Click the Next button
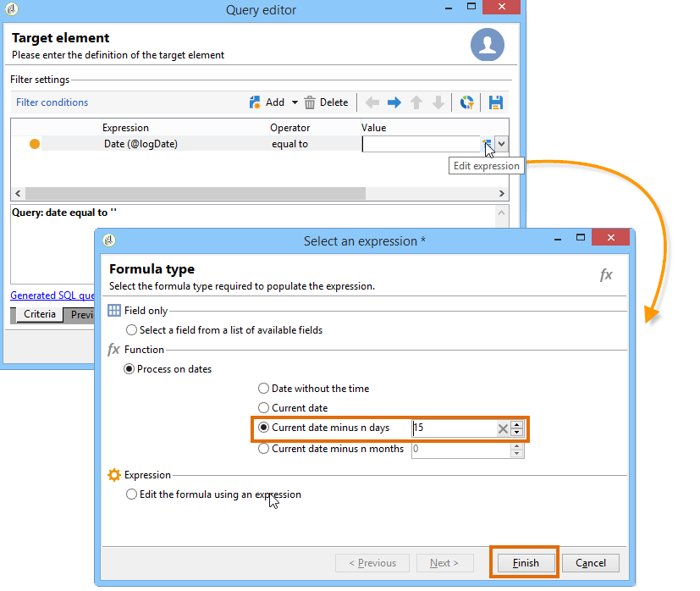 pyautogui.click(x=444, y=563)
